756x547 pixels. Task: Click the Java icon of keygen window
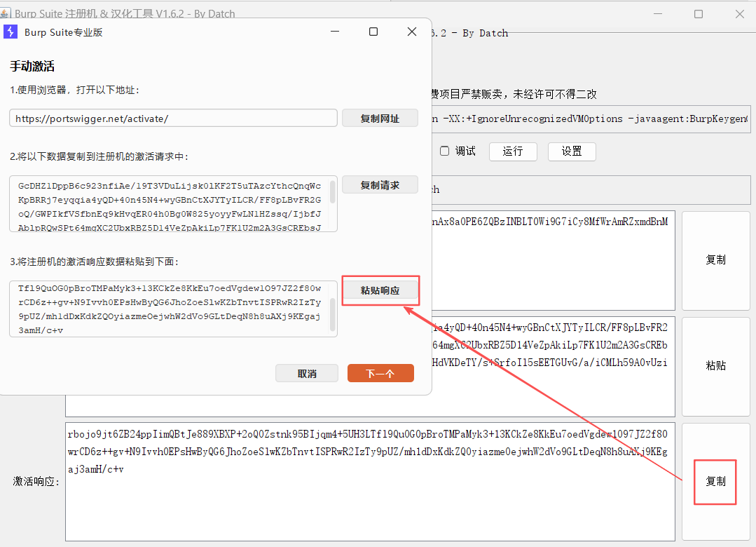coord(5,13)
